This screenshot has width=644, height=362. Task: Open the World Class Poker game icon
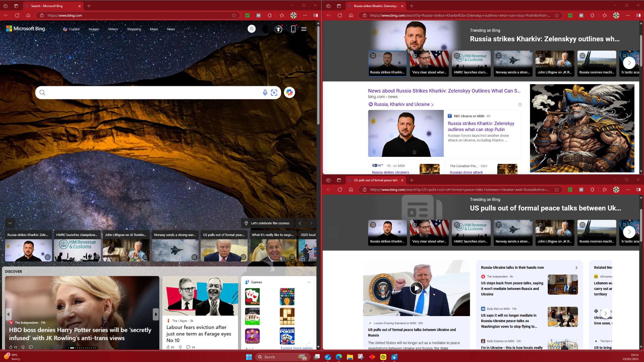coord(287,336)
